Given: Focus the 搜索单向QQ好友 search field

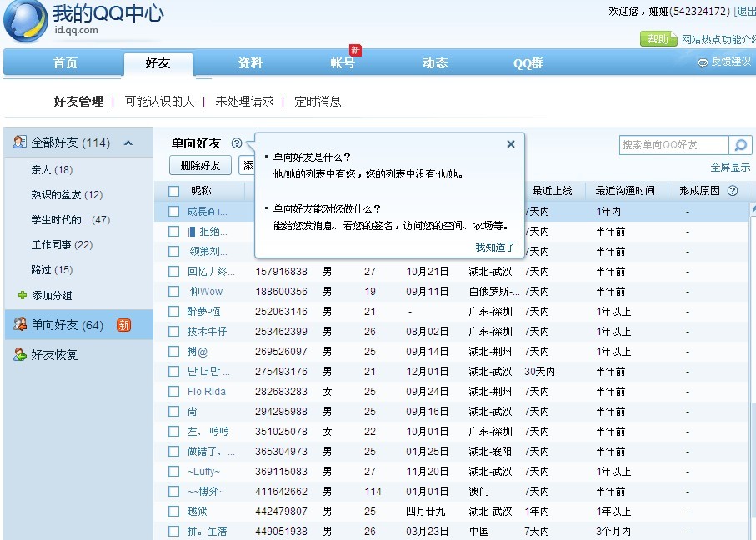Looking at the screenshot, I should (x=673, y=145).
